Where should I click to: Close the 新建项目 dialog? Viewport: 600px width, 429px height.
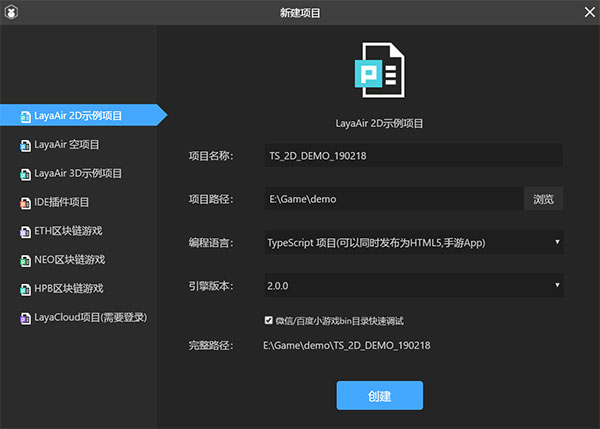click(586, 13)
